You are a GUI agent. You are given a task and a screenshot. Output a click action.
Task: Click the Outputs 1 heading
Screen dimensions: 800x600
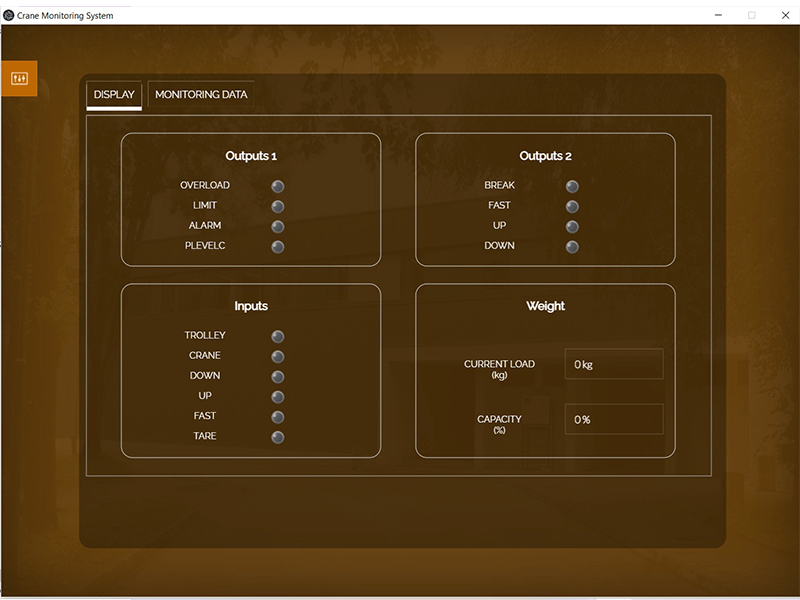[251, 156]
